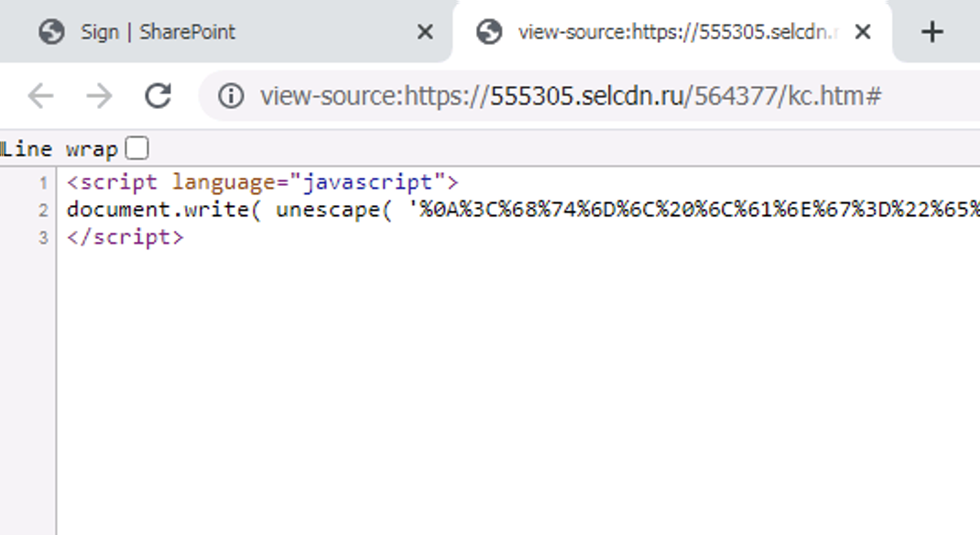Click the "Line wrap" label text
The height and width of the screenshot is (535, 980).
(x=60, y=149)
